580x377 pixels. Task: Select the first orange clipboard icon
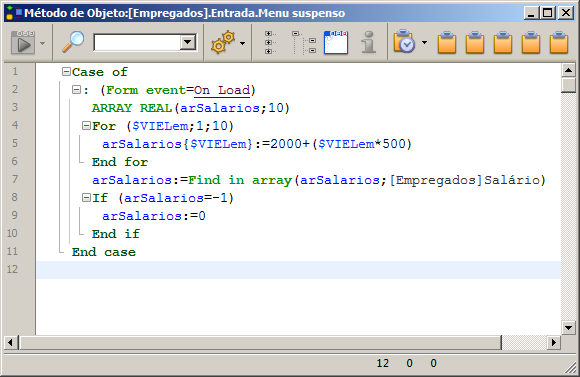[x=447, y=43]
